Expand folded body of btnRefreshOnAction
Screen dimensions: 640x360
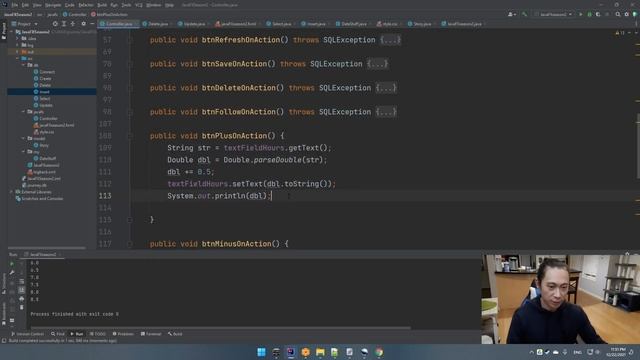point(391,40)
